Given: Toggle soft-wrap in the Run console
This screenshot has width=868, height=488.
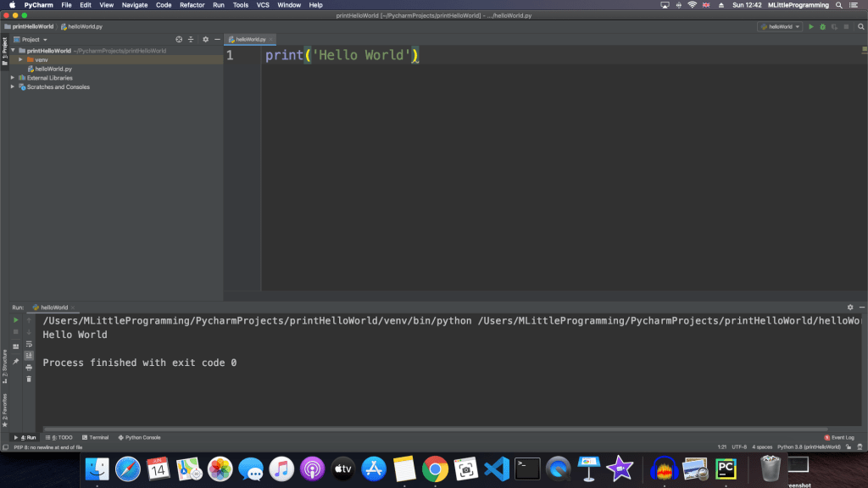Looking at the screenshot, I should coord(29,344).
